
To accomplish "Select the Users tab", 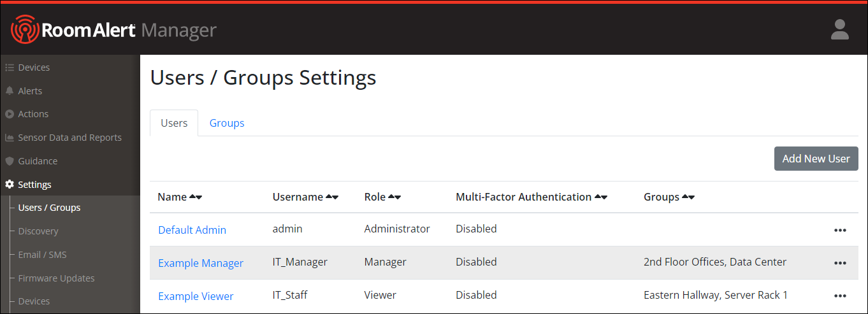I will tap(174, 123).
